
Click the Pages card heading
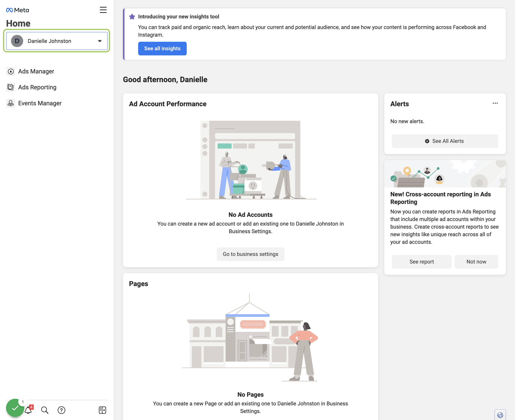(139, 284)
